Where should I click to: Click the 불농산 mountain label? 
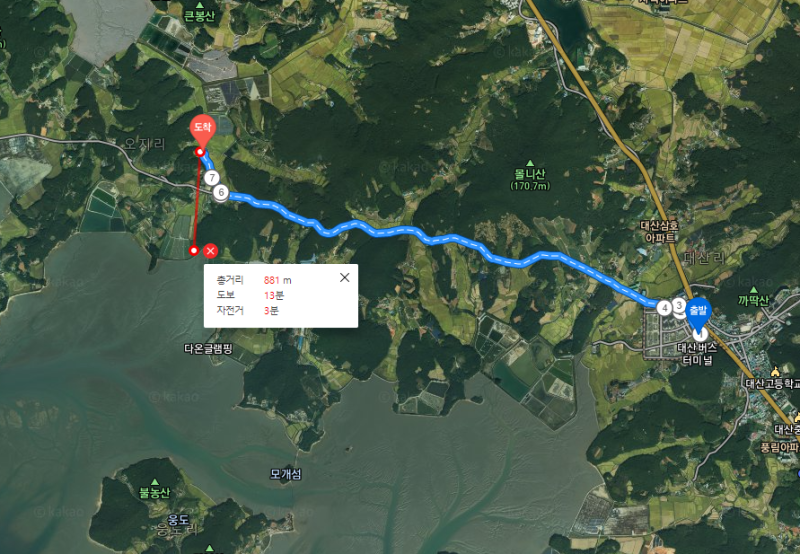click(155, 492)
